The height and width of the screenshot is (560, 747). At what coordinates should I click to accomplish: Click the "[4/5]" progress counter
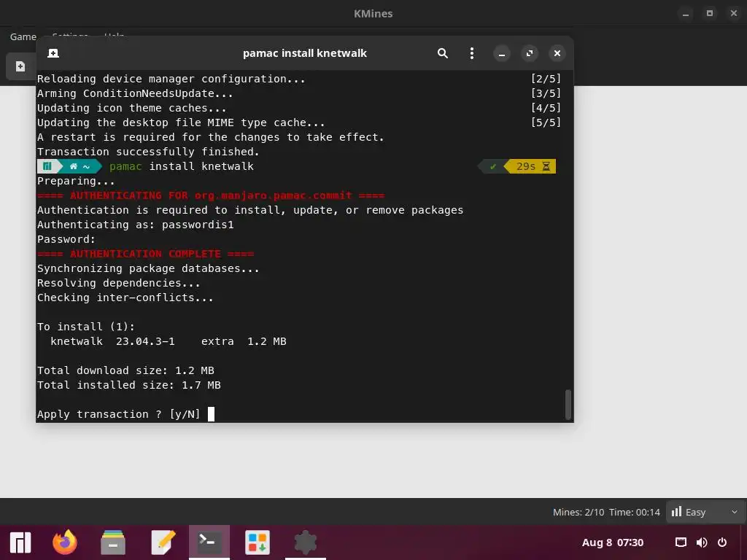[546, 108]
